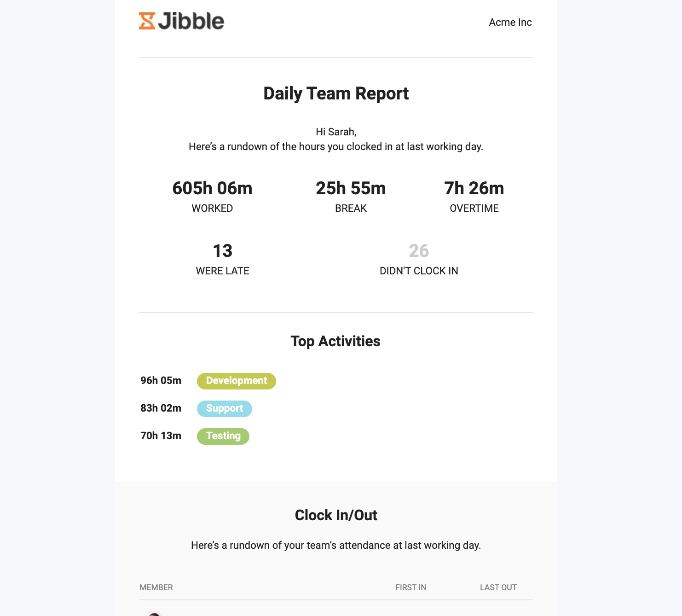
Task: Open the greyed 26 didn't clock in count
Action: (x=419, y=251)
